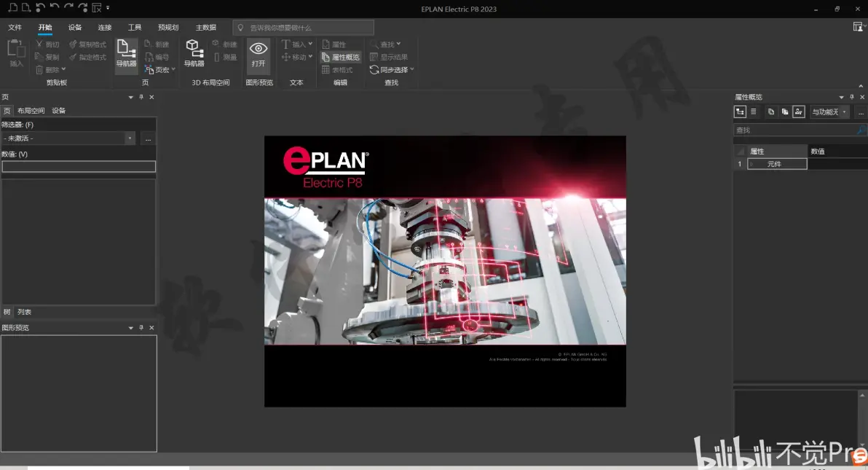Toggle the 属性概览 ribbon button

point(341,57)
